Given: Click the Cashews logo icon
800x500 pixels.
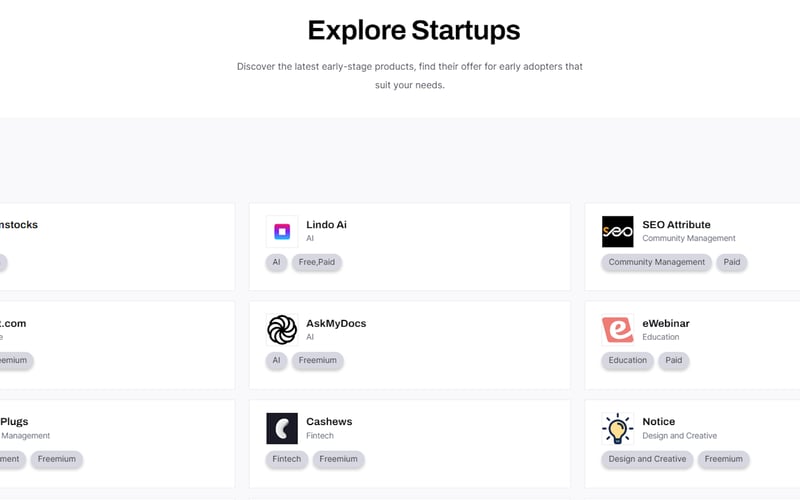Looking at the screenshot, I should (282, 429).
